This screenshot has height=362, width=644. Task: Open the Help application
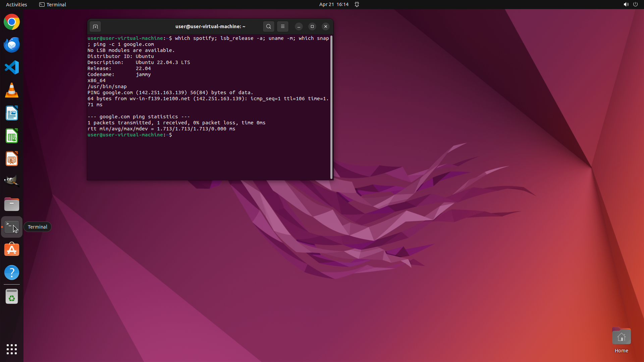tap(12, 273)
